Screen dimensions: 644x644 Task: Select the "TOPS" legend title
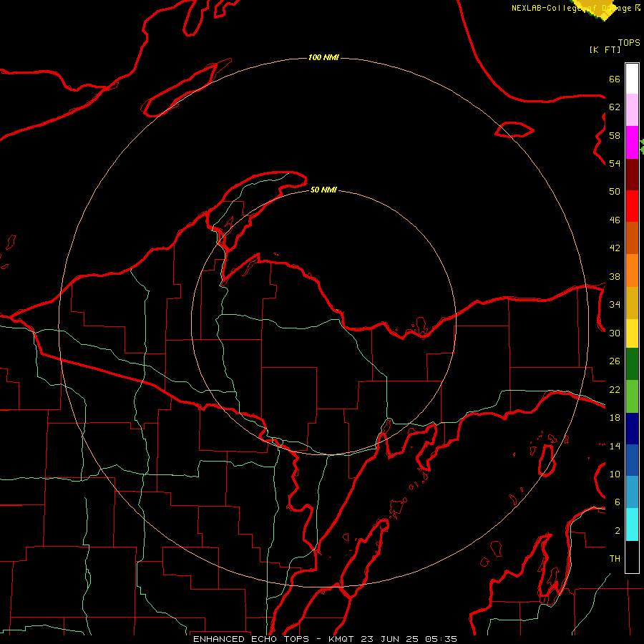(629, 43)
